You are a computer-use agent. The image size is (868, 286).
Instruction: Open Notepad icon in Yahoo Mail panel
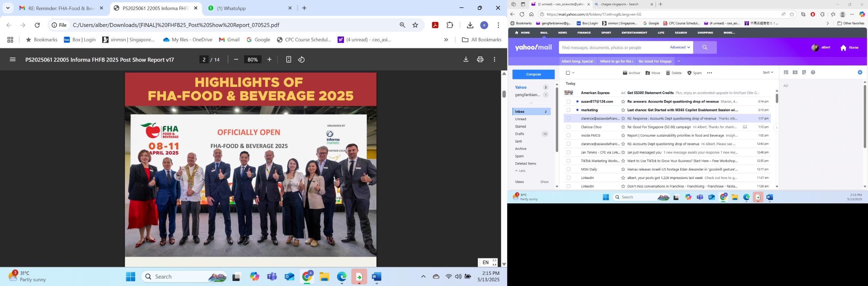pos(804,72)
